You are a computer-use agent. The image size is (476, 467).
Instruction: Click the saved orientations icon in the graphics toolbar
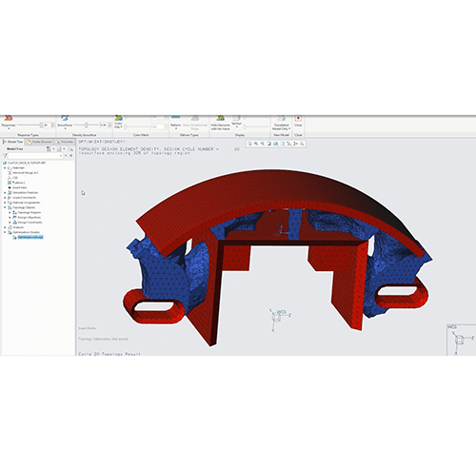[282, 144]
